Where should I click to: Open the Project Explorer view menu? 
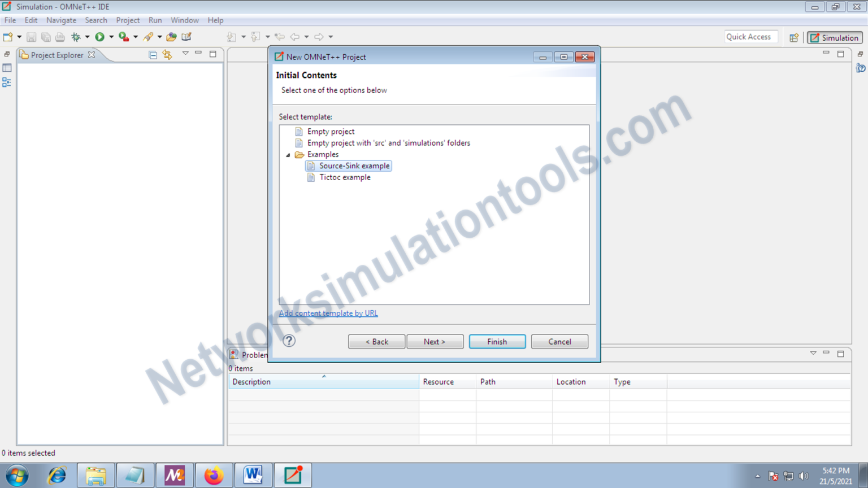[185, 53]
